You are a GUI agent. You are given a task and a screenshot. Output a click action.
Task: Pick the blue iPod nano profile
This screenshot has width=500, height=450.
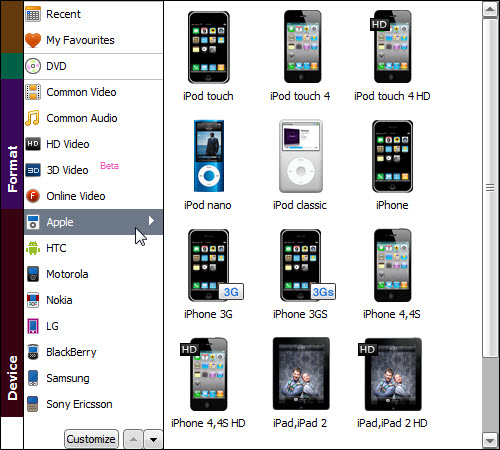[208, 165]
